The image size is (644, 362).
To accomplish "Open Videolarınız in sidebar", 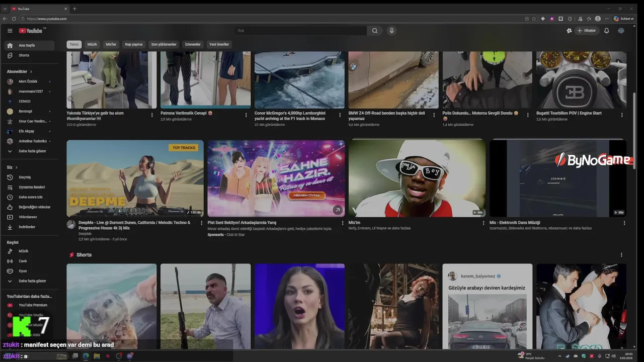I will click(x=29, y=217).
